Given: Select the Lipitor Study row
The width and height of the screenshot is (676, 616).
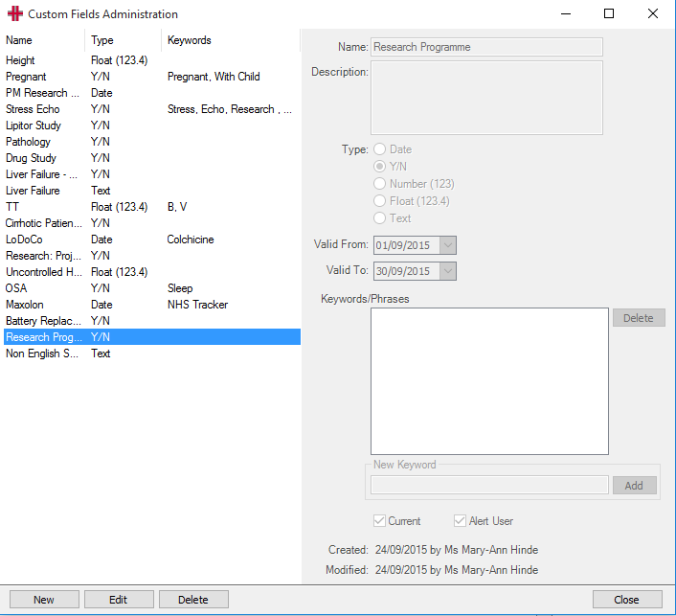Looking at the screenshot, I should coord(152,125).
